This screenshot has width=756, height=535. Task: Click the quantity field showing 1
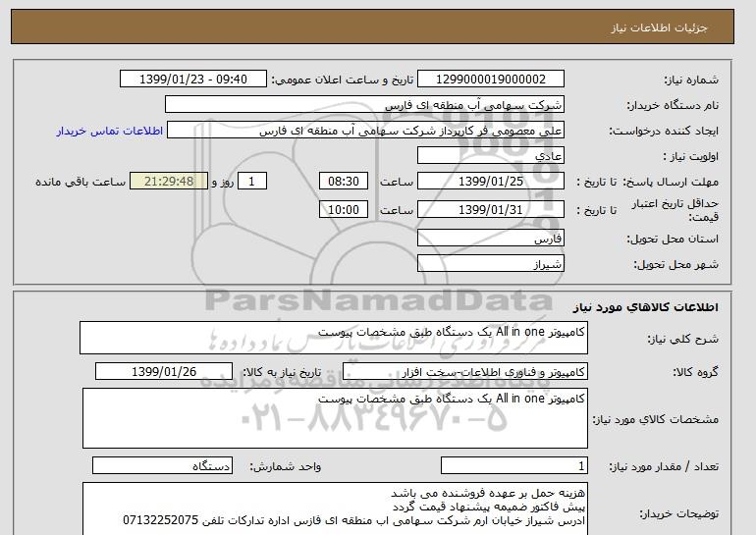pos(514,465)
